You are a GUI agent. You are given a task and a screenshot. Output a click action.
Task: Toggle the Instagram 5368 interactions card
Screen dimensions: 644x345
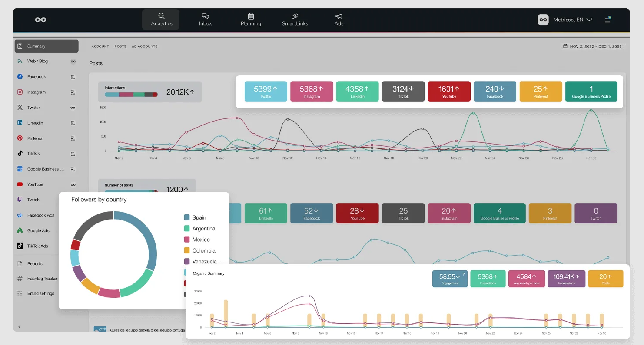click(x=312, y=91)
